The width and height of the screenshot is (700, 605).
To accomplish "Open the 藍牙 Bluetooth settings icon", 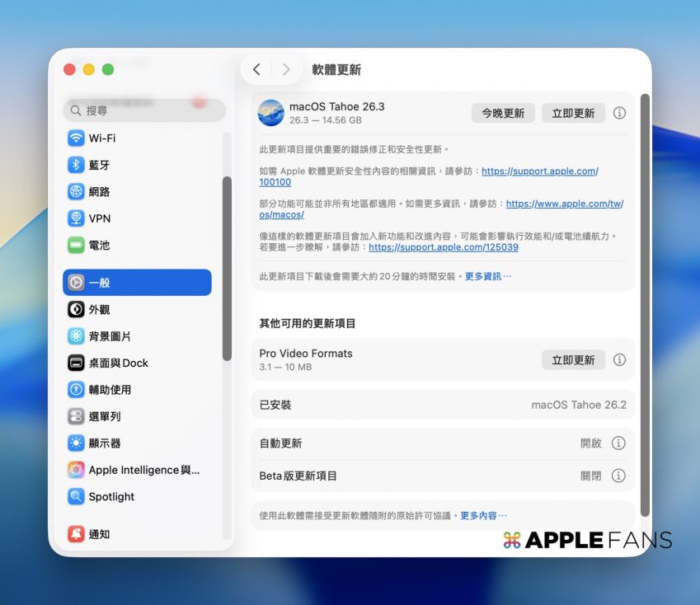I will [76, 165].
